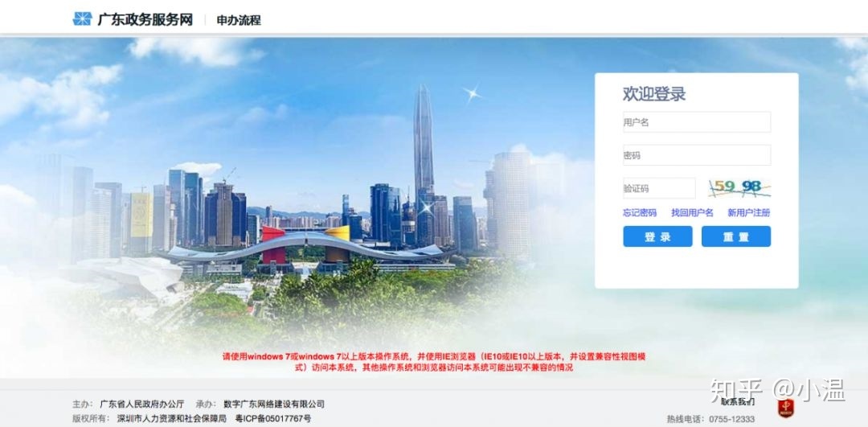Click the red browser compatibility notice text

[x=434, y=362]
